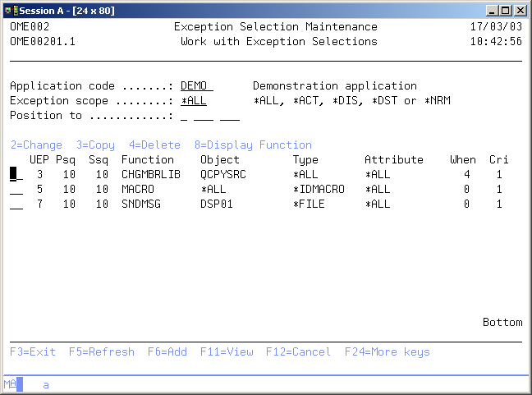Show F24=More keys

397,352
